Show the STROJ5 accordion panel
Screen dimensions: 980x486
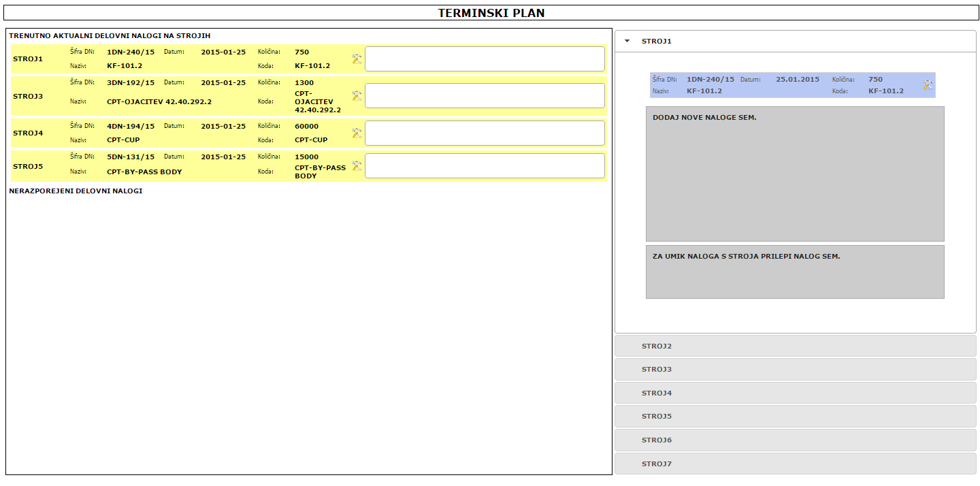point(795,417)
